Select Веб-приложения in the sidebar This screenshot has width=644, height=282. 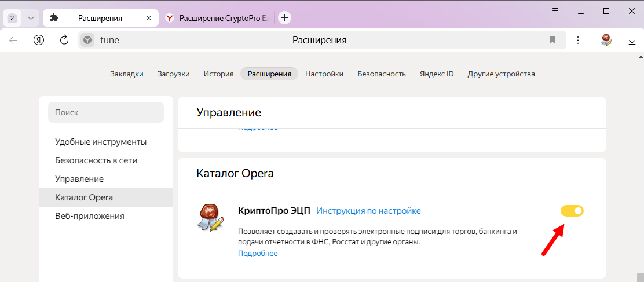point(89,216)
